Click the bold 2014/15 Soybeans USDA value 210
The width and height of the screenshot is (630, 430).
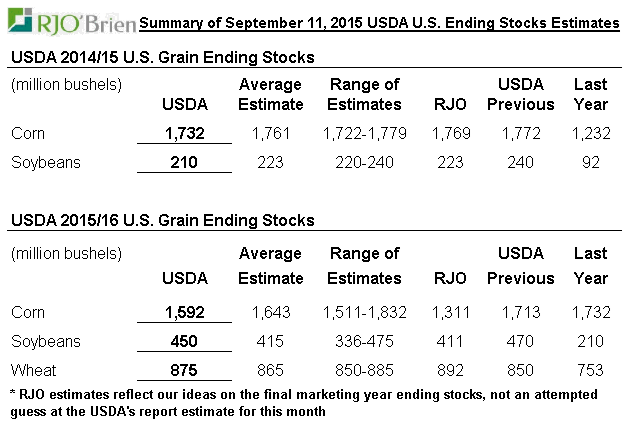click(x=185, y=162)
